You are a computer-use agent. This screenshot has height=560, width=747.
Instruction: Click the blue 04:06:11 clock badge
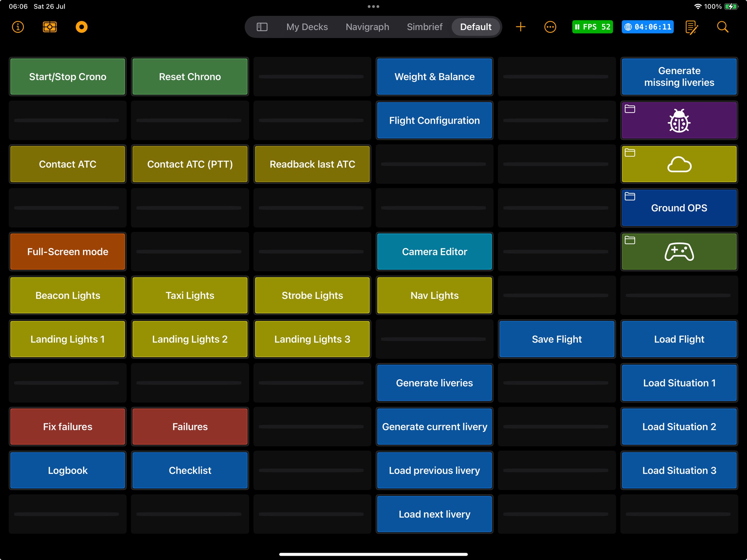tap(647, 27)
